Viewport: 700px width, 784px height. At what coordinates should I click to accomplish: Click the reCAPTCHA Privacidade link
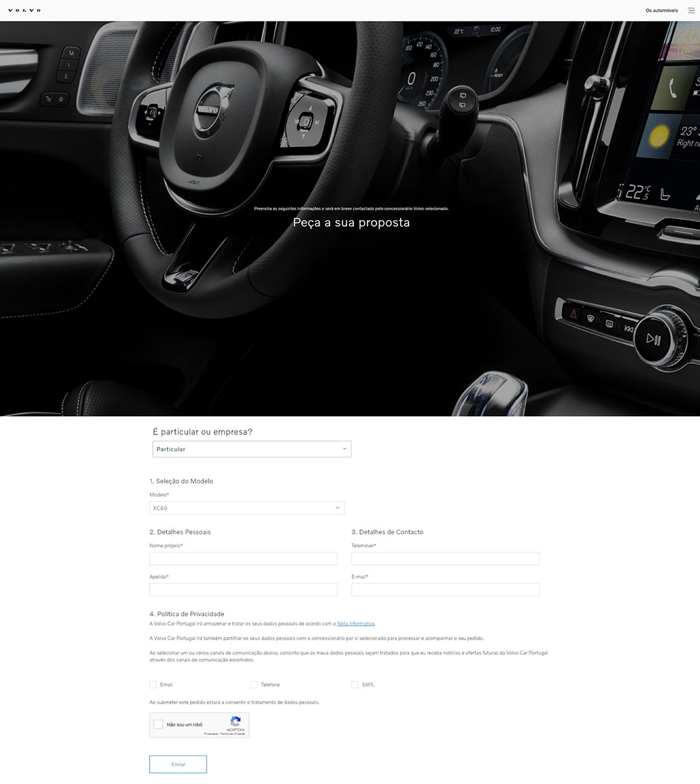pyautogui.click(x=210, y=734)
